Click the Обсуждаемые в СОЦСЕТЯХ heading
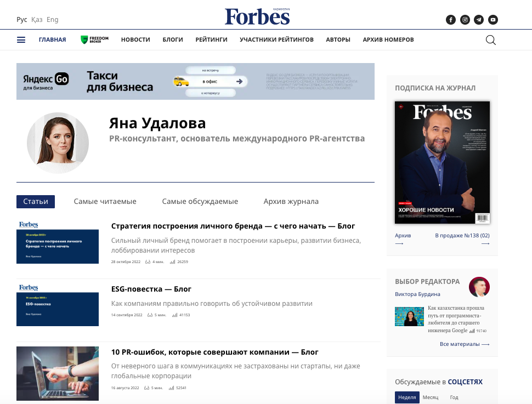 click(439, 382)
